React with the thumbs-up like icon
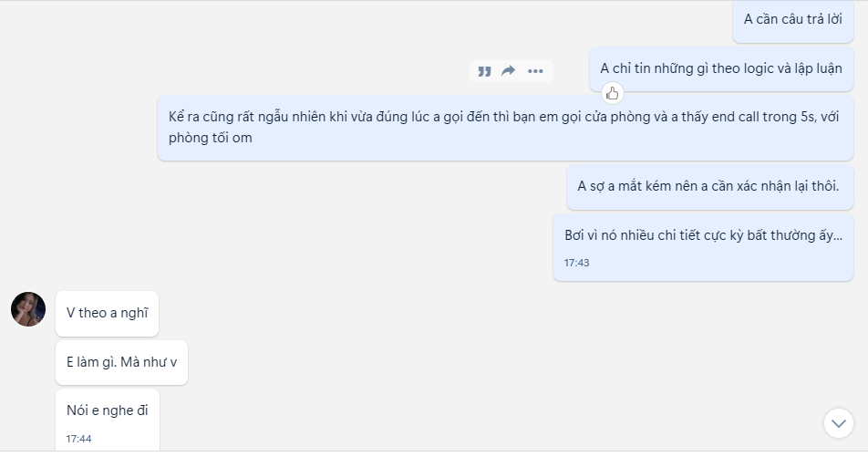868x457 pixels. point(613,93)
